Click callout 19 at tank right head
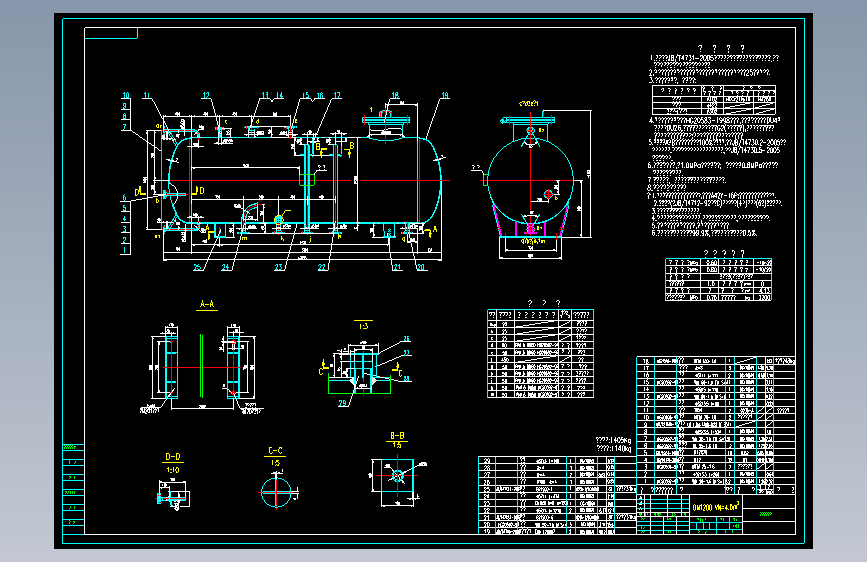 (x=445, y=96)
